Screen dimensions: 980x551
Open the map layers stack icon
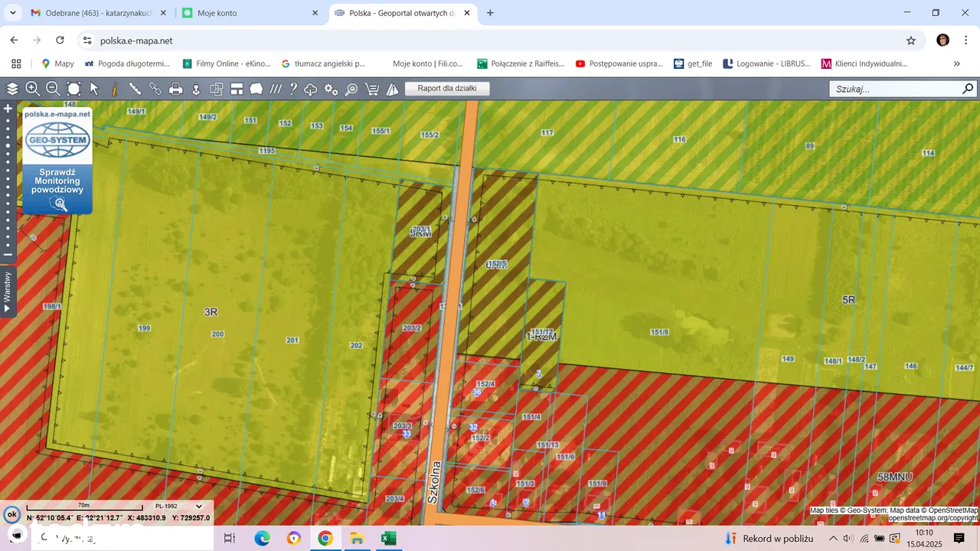pos(12,89)
